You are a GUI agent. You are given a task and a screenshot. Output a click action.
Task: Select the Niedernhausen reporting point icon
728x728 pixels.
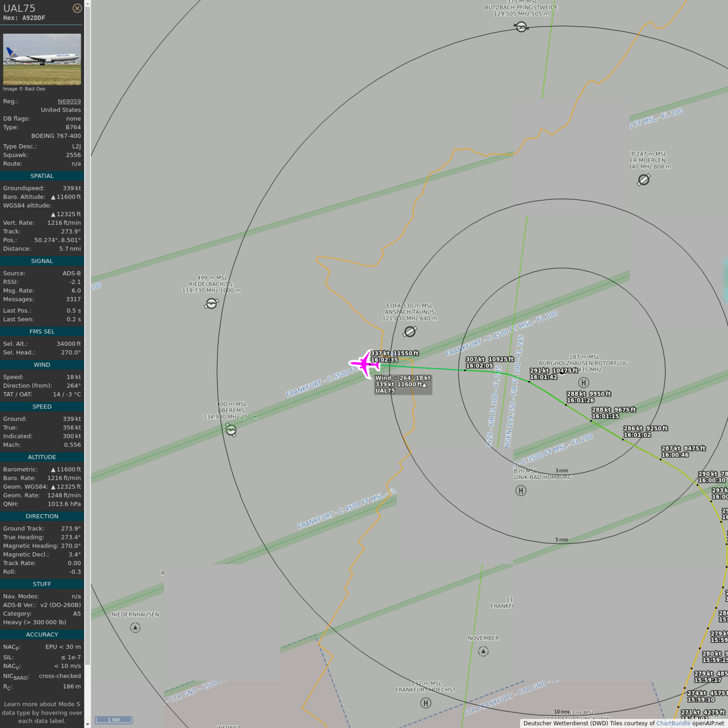[135, 627]
